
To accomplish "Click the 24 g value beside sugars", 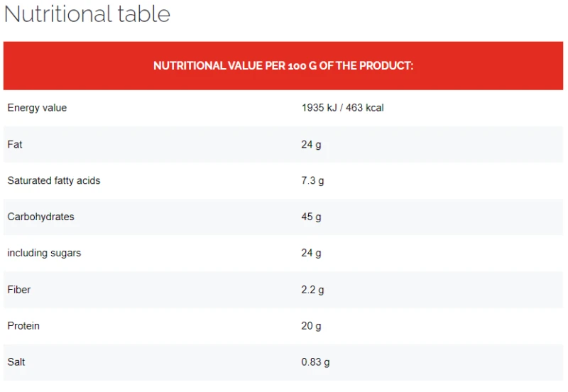I will pos(311,253).
